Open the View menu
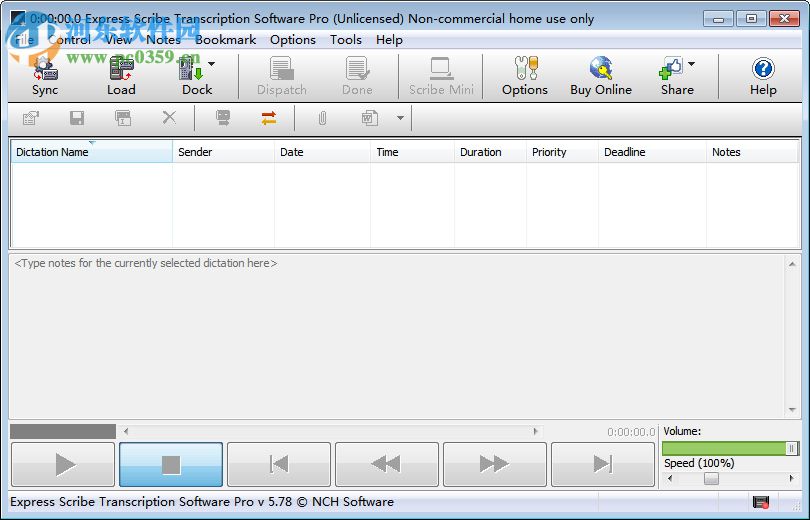The width and height of the screenshot is (810, 520). tap(118, 40)
